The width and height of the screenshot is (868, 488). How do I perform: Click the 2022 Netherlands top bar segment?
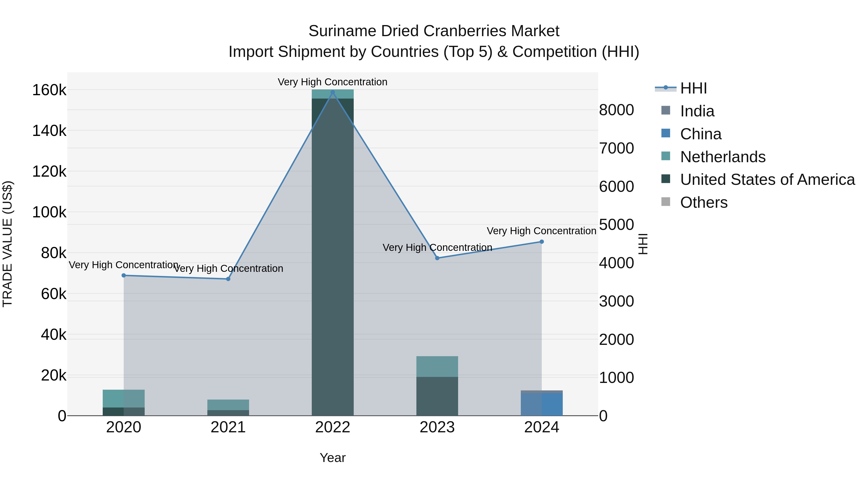(332, 94)
